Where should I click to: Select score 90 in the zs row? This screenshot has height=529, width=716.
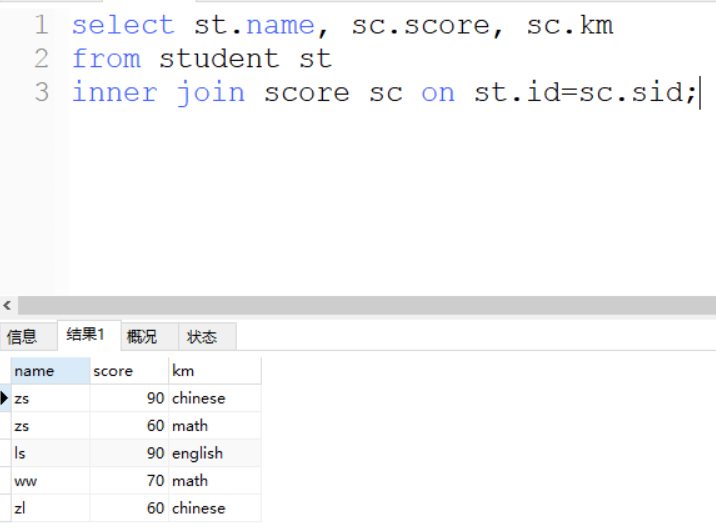129,398
